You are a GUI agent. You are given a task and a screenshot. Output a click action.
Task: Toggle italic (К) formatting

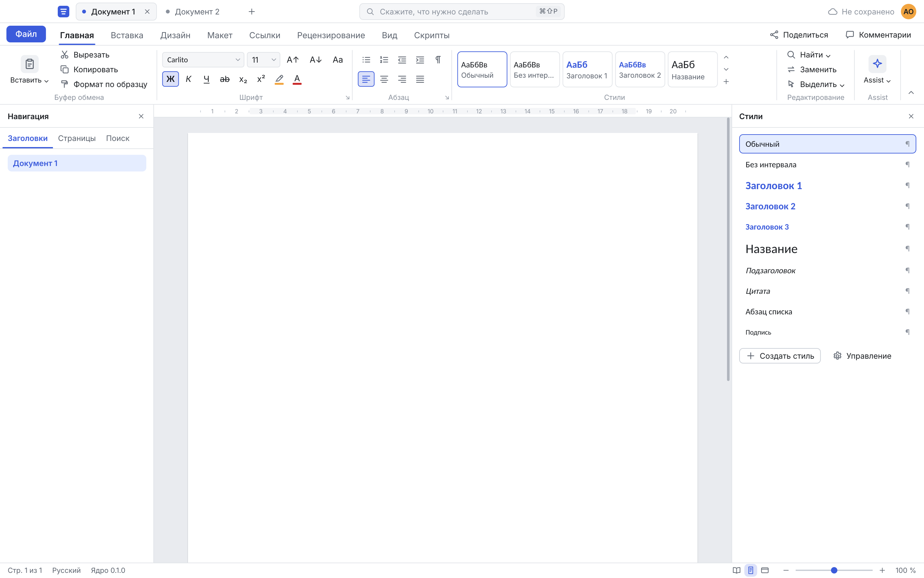pyautogui.click(x=189, y=79)
